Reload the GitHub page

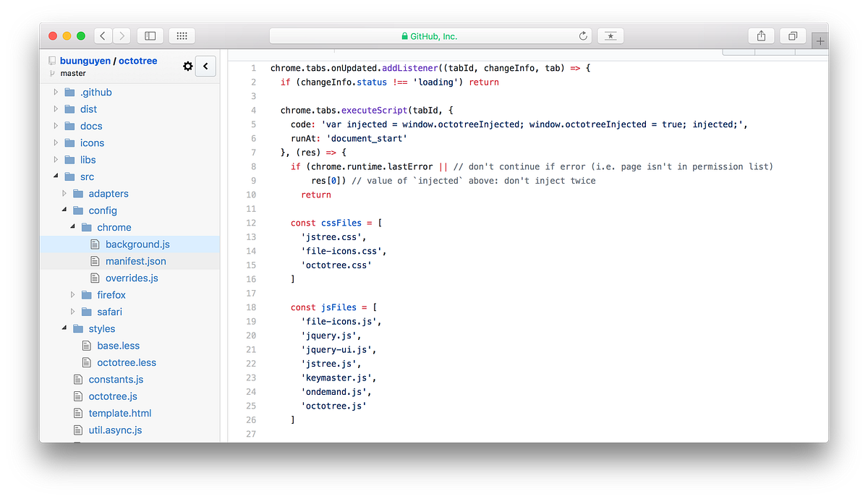[583, 35]
